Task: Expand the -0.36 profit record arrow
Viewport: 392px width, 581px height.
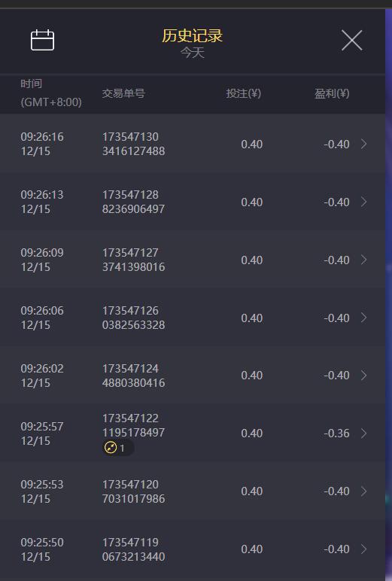Action: click(x=364, y=433)
